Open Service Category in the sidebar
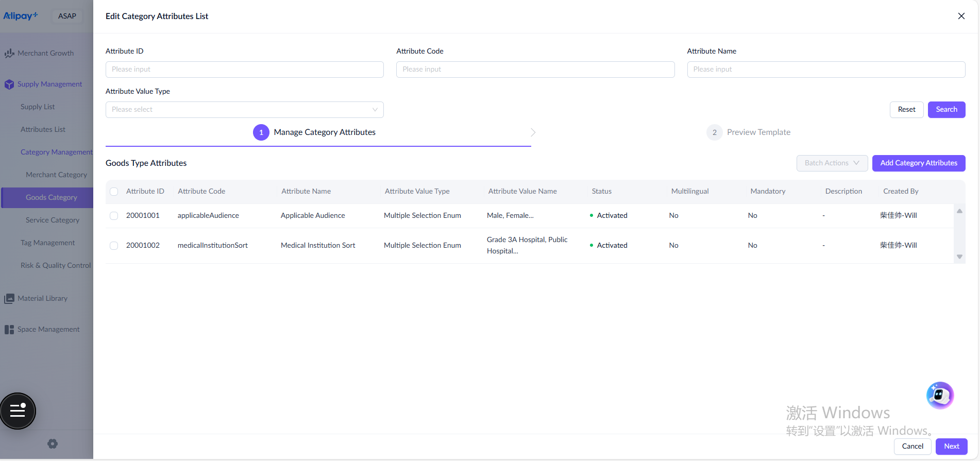This screenshot has height=461, width=980. click(53, 220)
